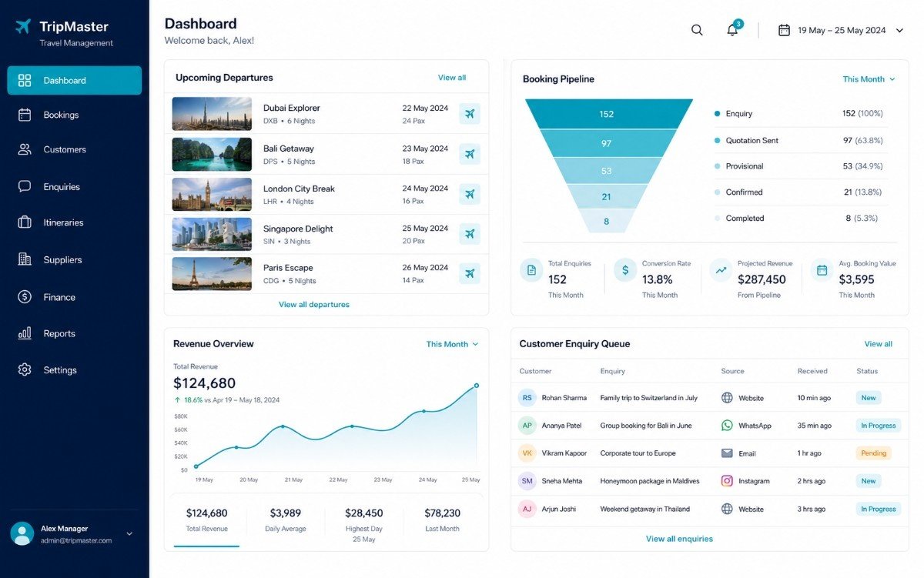Click the Projected Revenue trend icon
The height and width of the screenshot is (578, 924).
721,270
